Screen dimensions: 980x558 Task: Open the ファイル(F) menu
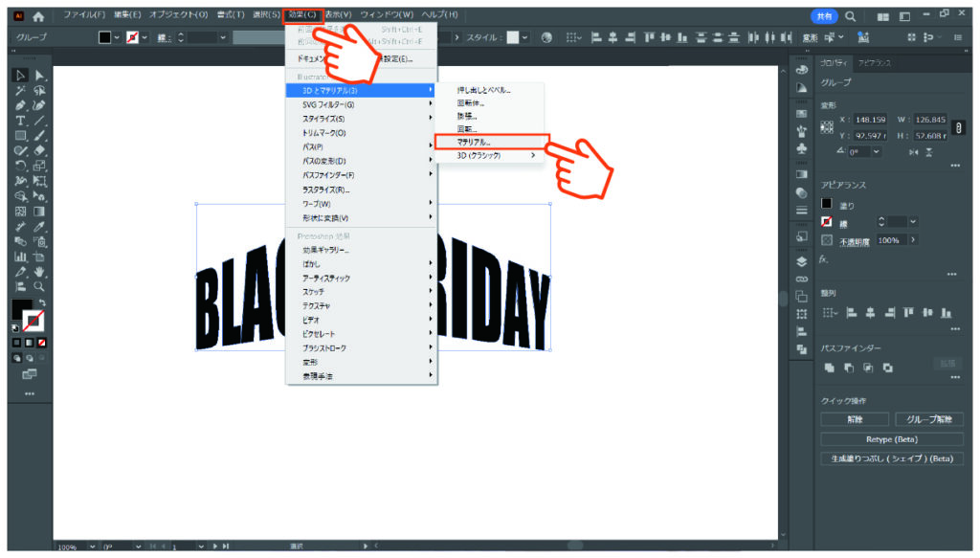pos(84,14)
